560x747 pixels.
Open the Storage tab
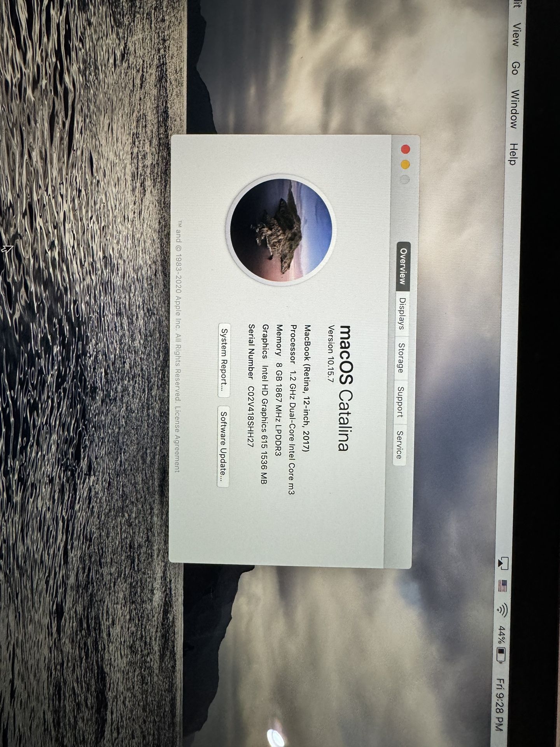401,358
